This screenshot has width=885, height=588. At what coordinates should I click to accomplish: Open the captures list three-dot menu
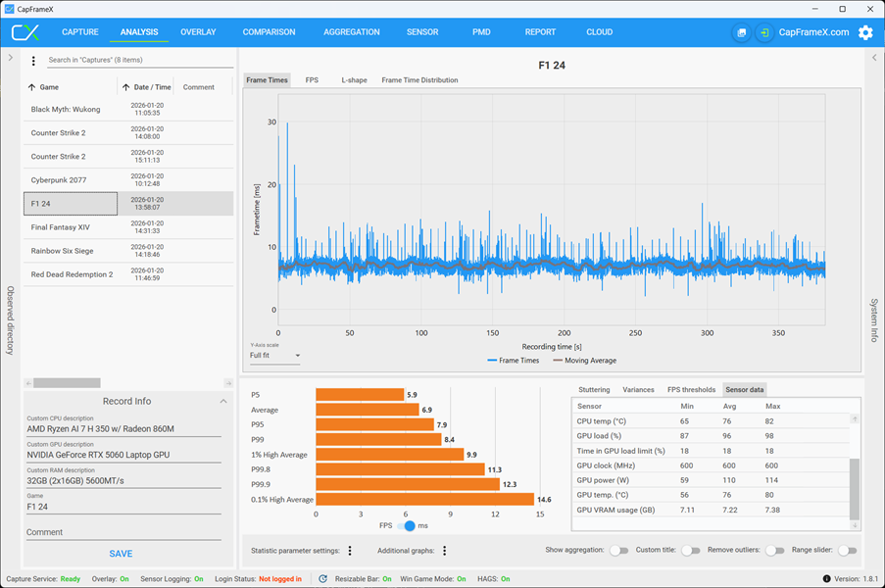[33, 61]
